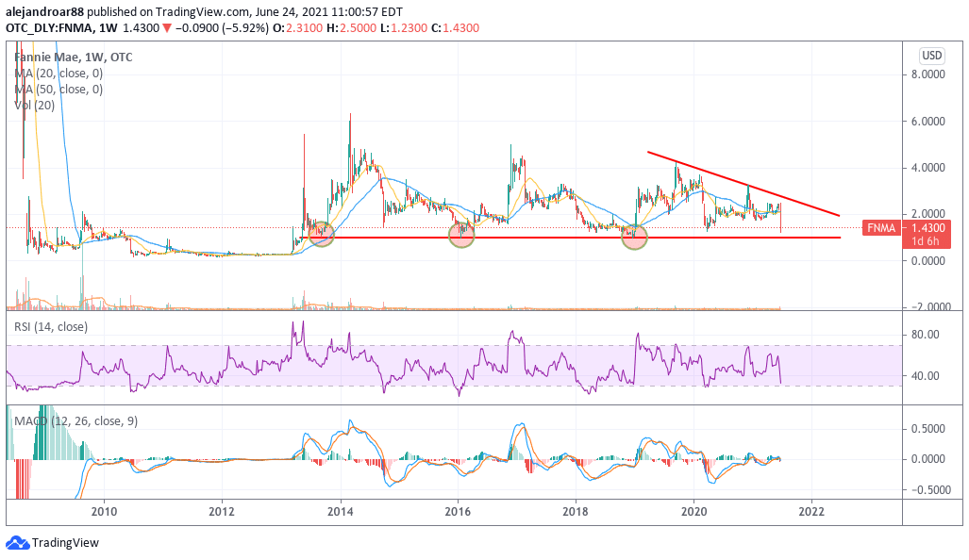Select the USD currency label
This screenshot has width=969, height=560.
932,56
